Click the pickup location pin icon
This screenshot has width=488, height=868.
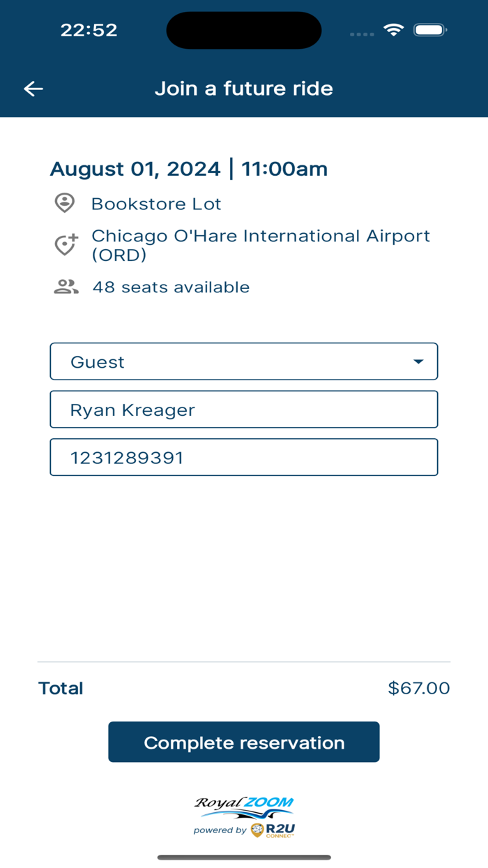65,203
